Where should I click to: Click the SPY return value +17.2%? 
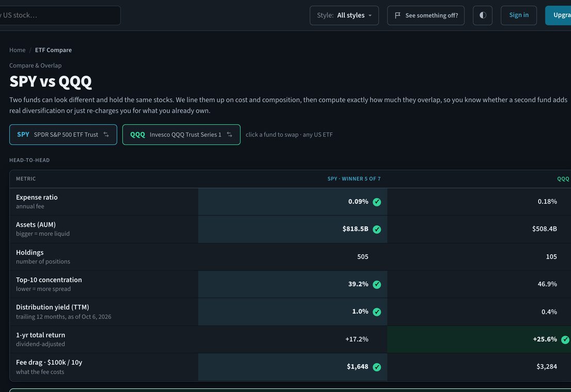pyautogui.click(x=357, y=339)
